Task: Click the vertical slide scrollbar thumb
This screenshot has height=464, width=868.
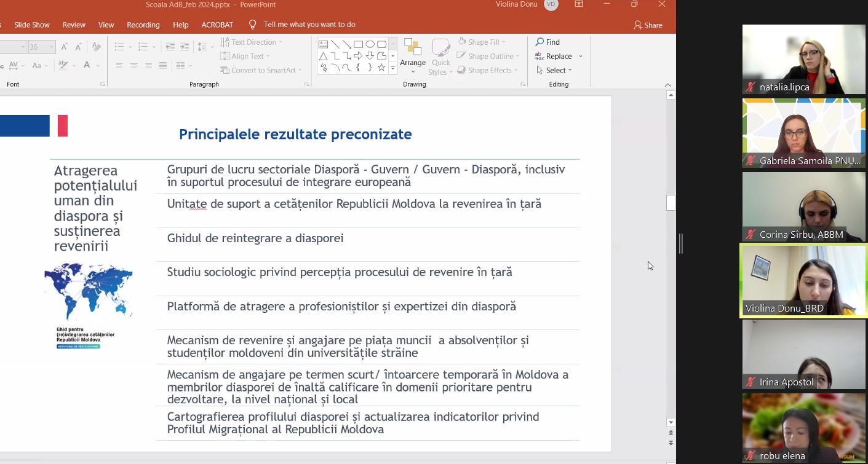Action: [671, 203]
